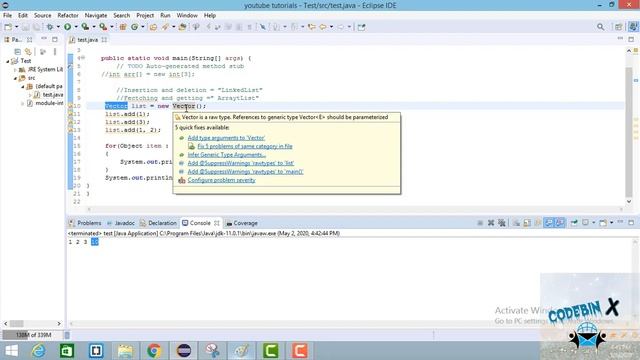640x360 pixels.
Task: Click the Package Explorer focus filter icon
Action: (x=43, y=52)
